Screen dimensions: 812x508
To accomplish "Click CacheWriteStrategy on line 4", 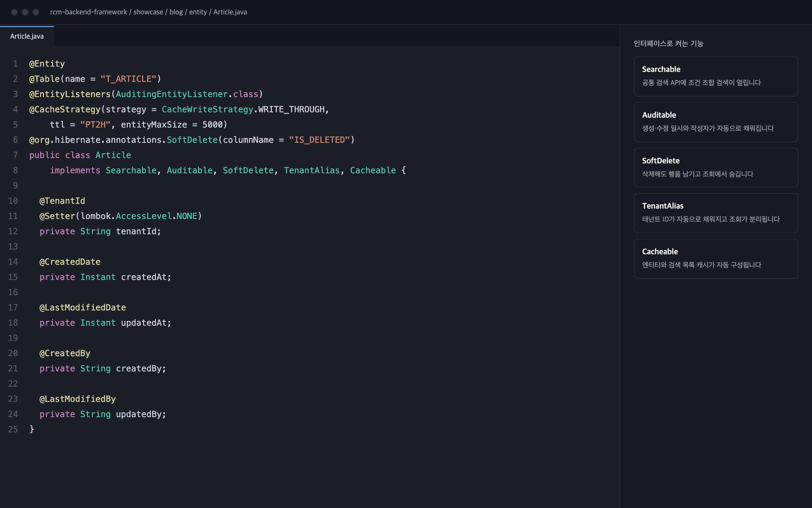I will [207, 110].
